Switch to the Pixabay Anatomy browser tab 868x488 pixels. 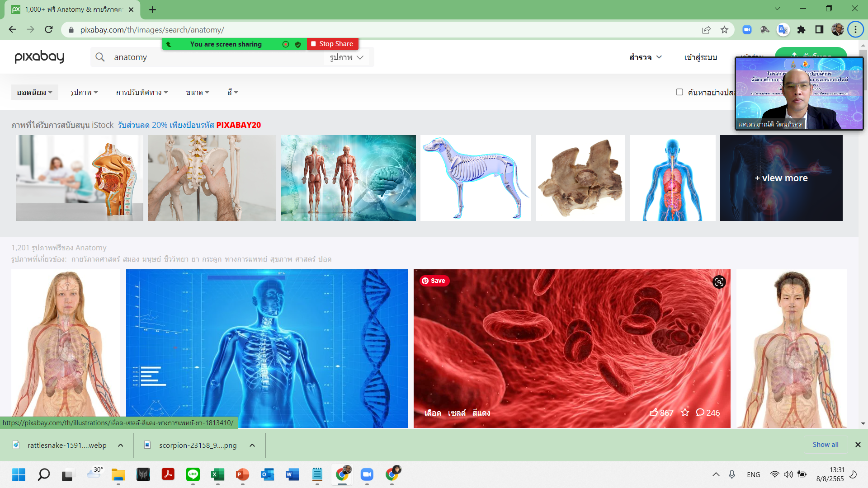coord(72,9)
